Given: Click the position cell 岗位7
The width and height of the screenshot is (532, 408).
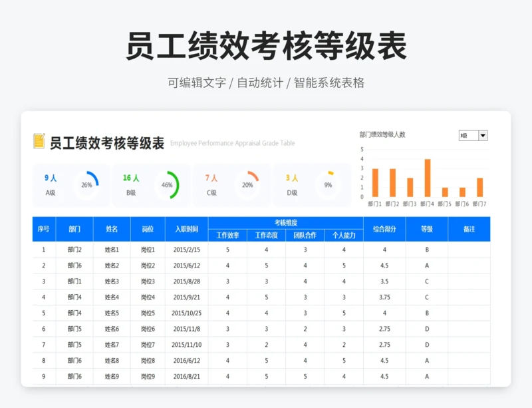Looking at the screenshot, I should 148,345.
